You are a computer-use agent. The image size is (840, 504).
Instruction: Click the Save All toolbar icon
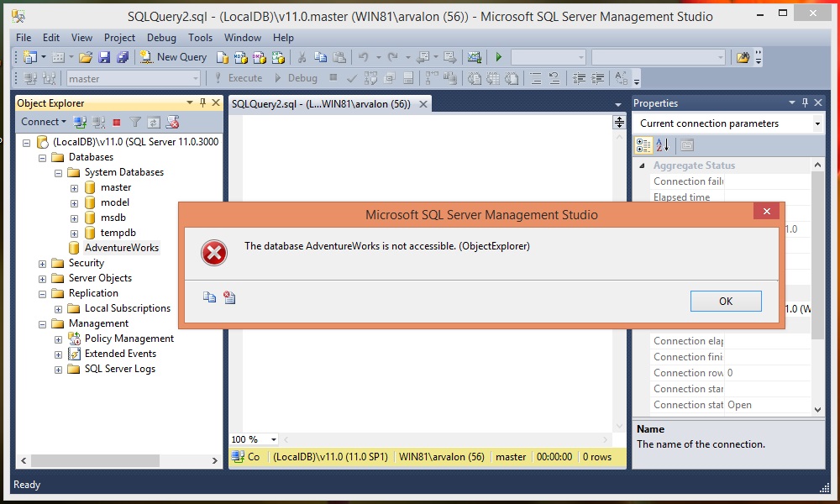pos(123,57)
